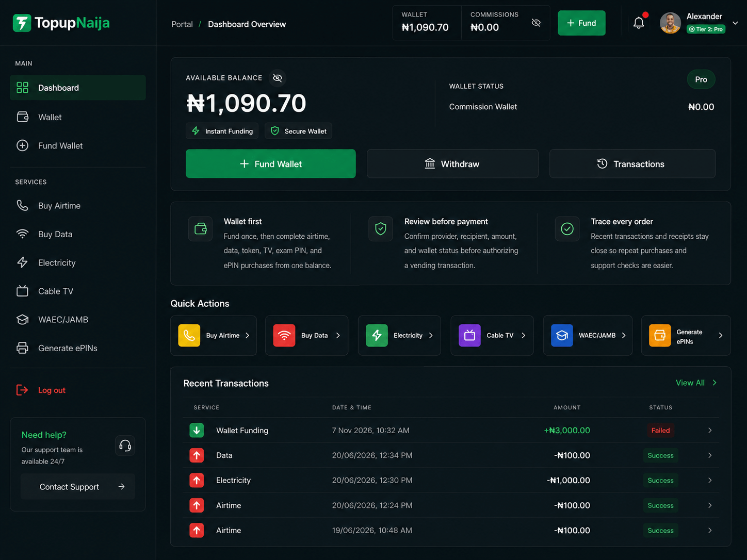Click the -₦1,000.00 Electricity amount
Viewport: 747px width, 560px height.
coord(569,480)
